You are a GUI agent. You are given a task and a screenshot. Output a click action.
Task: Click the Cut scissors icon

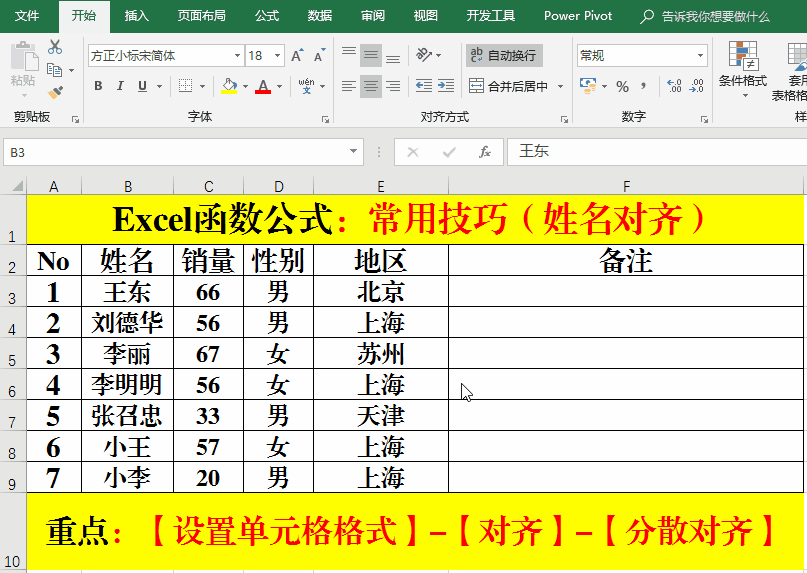point(54,47)
